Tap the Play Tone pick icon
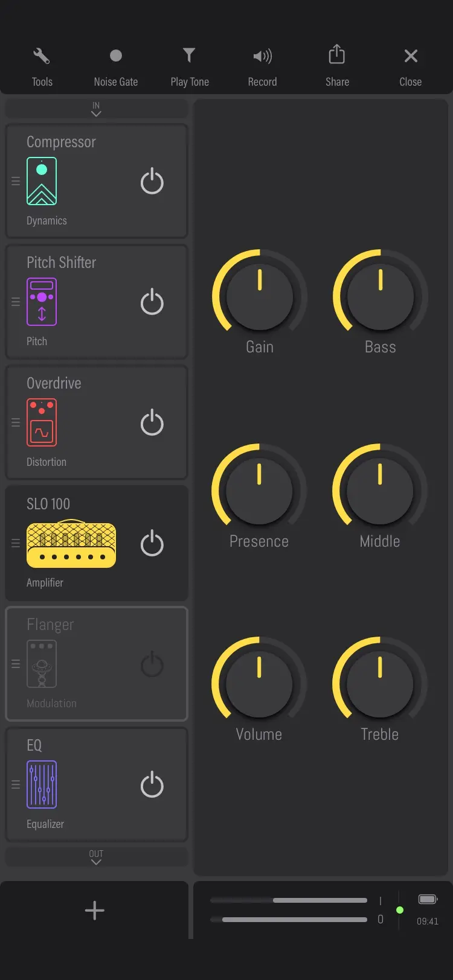Screen dimensions: 453x980 tap(189, 56)
